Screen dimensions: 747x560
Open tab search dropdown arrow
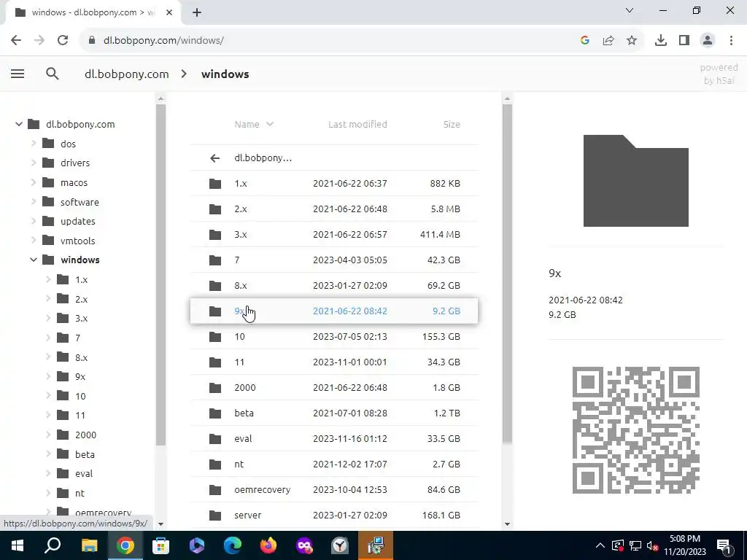coord(630,10)
